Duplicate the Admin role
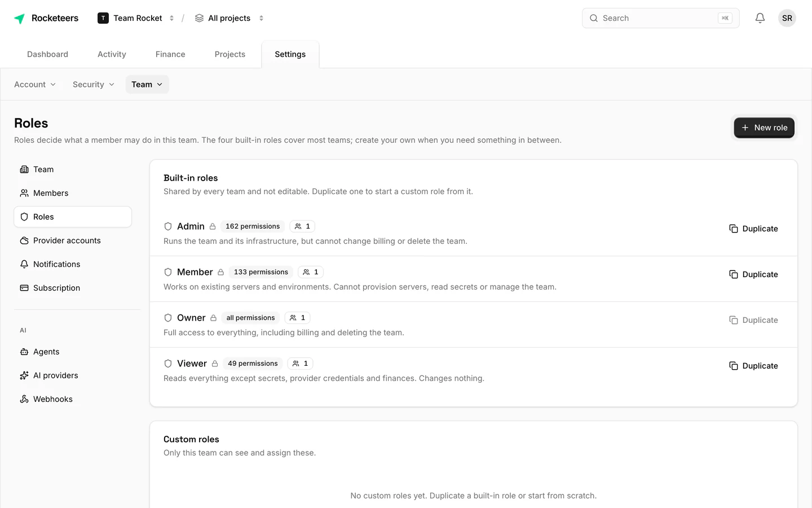 pyautogui.click(x=753, y=229)
